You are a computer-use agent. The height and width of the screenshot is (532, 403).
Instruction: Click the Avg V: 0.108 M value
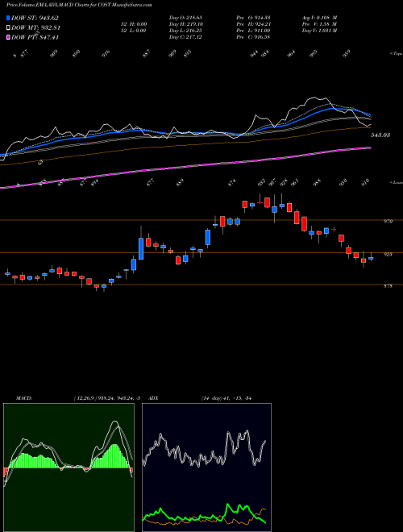pos(319,18)
